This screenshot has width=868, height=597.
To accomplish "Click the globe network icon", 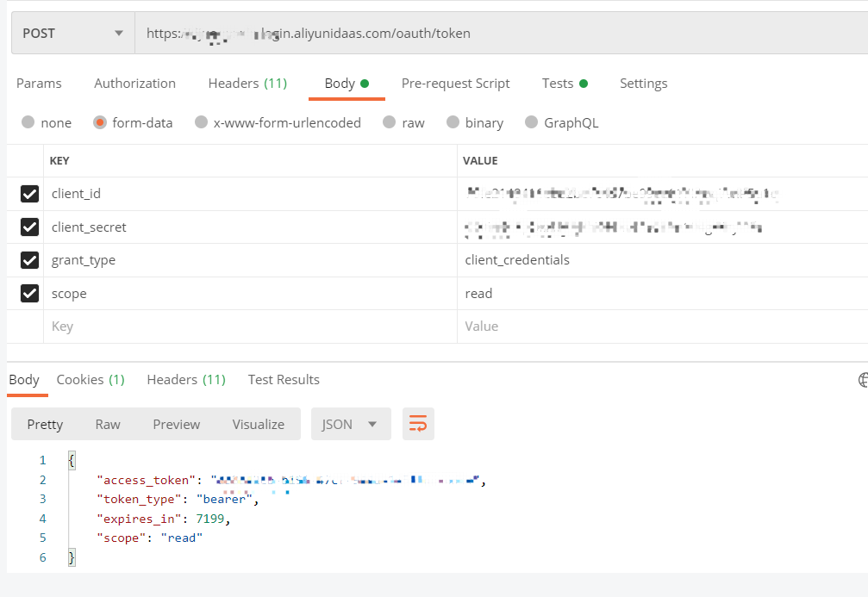I will pyautogui.click(x=863, y=380).
